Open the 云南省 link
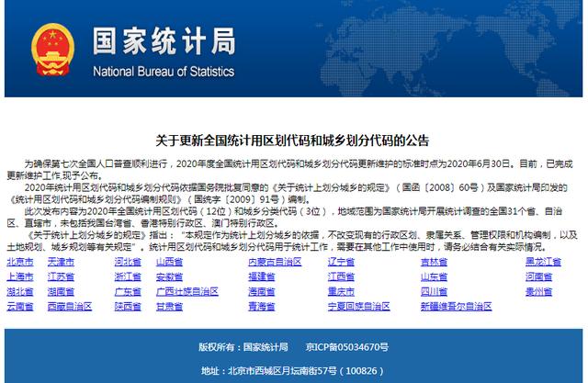The image size is (588, 383). [x=20, y=307]
